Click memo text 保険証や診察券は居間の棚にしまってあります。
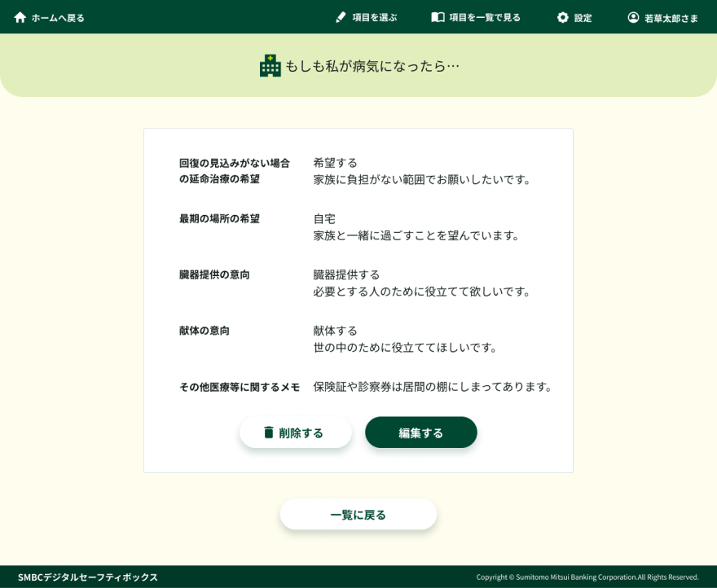This screenshot has width=717, height=588. [433, 387]
